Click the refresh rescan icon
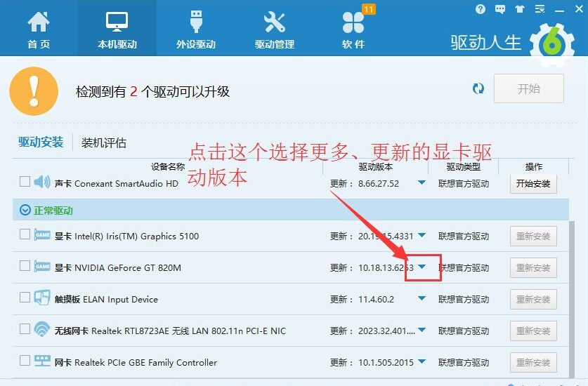Viewport: 588px width, 386px height. coord(478,89)
